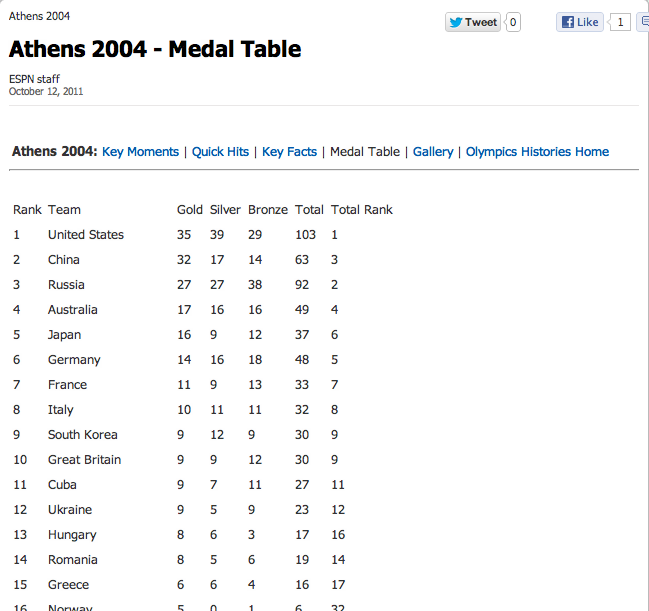
Task: Click the Silver column header
Action: (x=226, y=210)
